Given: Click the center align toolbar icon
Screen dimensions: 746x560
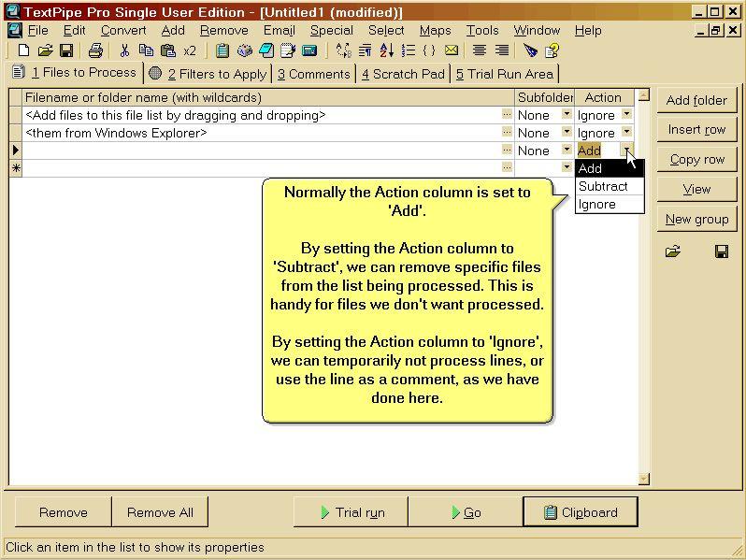Looking at the screenshot, I should pos(480,50).
